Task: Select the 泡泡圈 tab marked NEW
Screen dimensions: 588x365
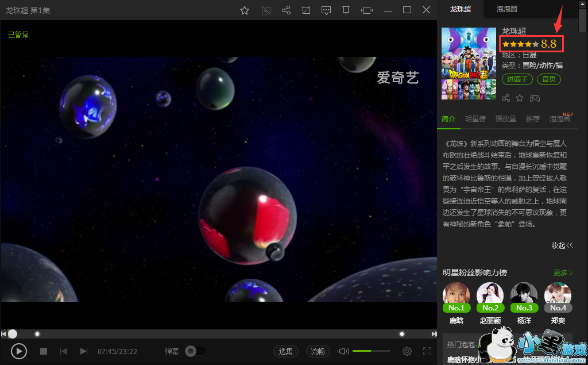Action: tap(560, 118)
